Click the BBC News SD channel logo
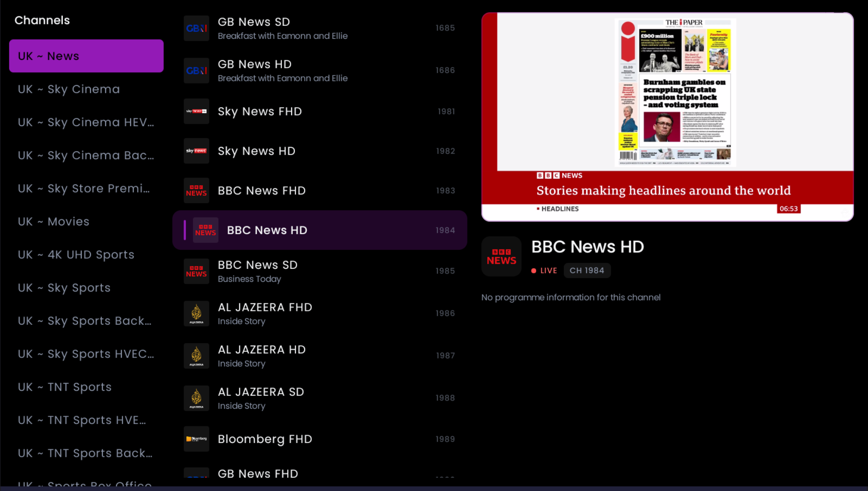 [196, 271]
